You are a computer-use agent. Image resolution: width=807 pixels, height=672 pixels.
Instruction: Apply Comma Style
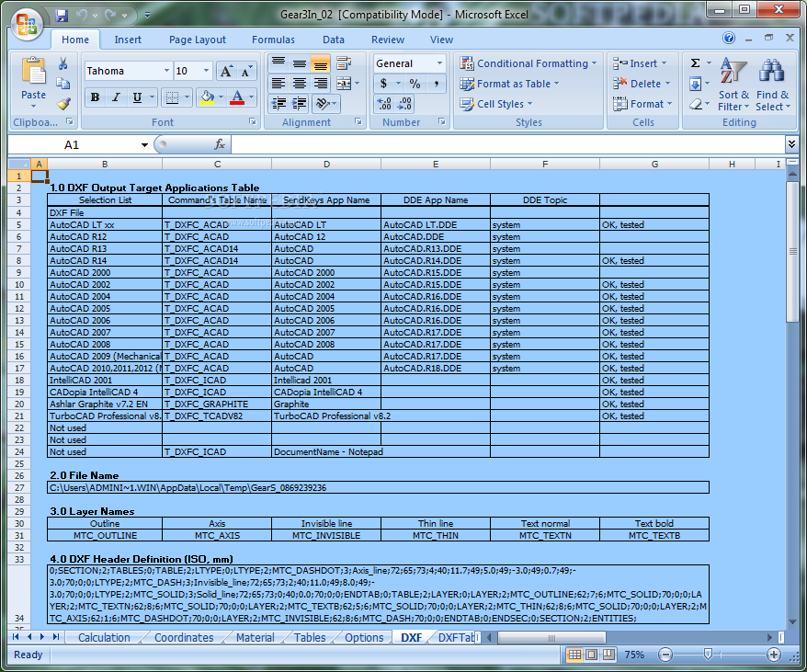tap(436, 84)
